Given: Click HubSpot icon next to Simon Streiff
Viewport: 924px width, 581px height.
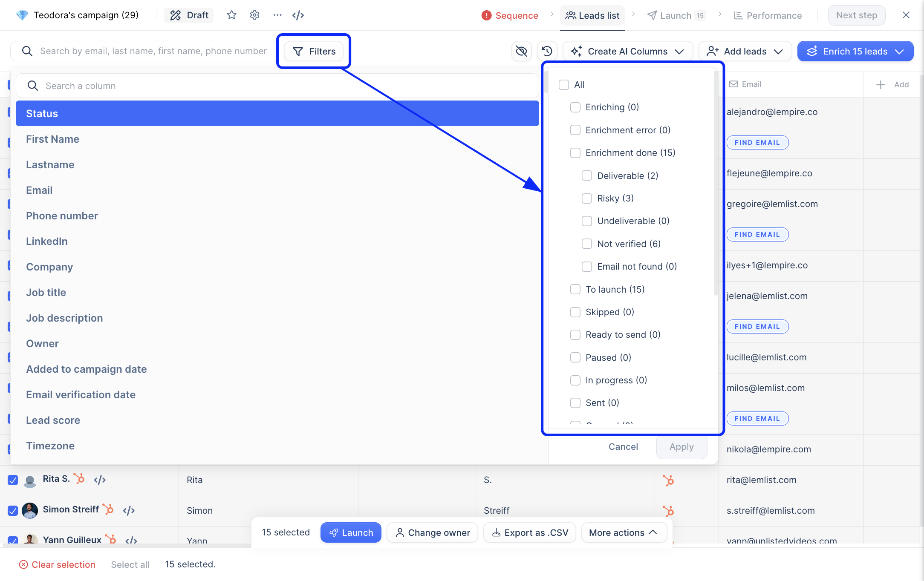Looking at the screenshot, I should pos(108,509).
